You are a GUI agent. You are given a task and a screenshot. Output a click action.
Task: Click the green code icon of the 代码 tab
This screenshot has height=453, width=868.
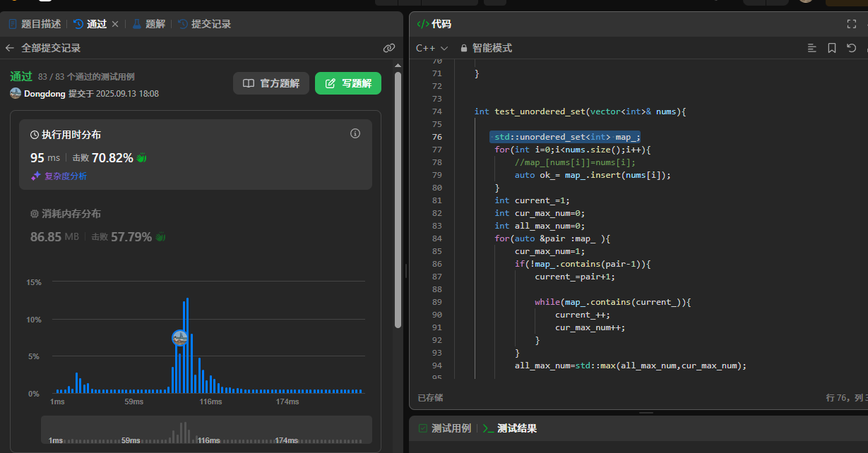[x=422, y=24]
